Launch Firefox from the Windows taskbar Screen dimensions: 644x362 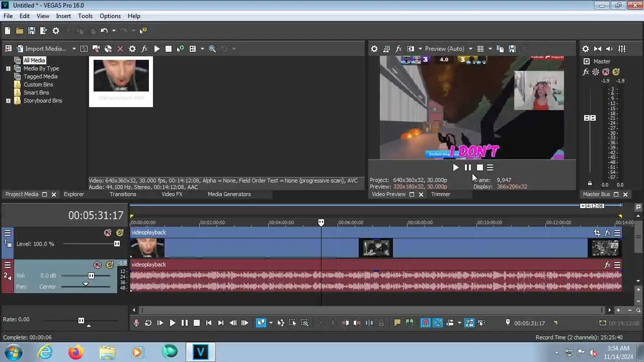tap(76, 351)
